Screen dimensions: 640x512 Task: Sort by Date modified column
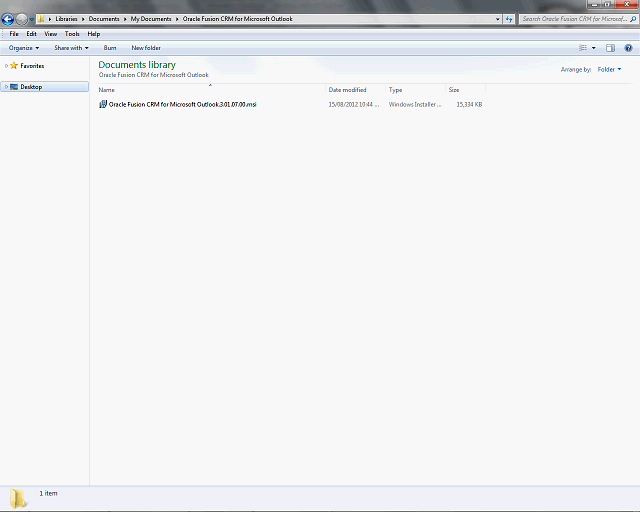tap(355, 90)
